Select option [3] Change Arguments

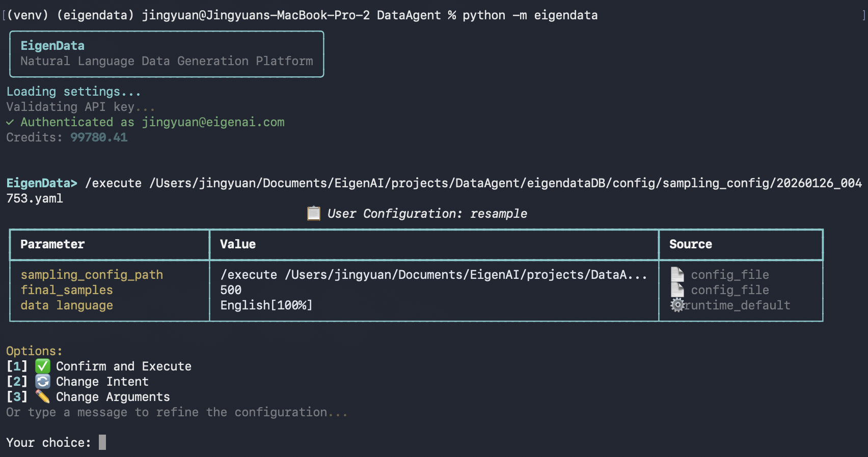pos(88,396)
